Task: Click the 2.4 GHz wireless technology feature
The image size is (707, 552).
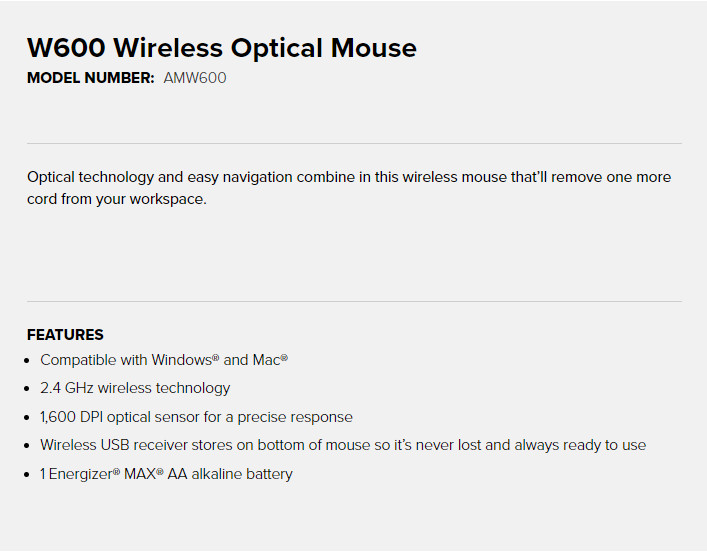Action: 135,388
